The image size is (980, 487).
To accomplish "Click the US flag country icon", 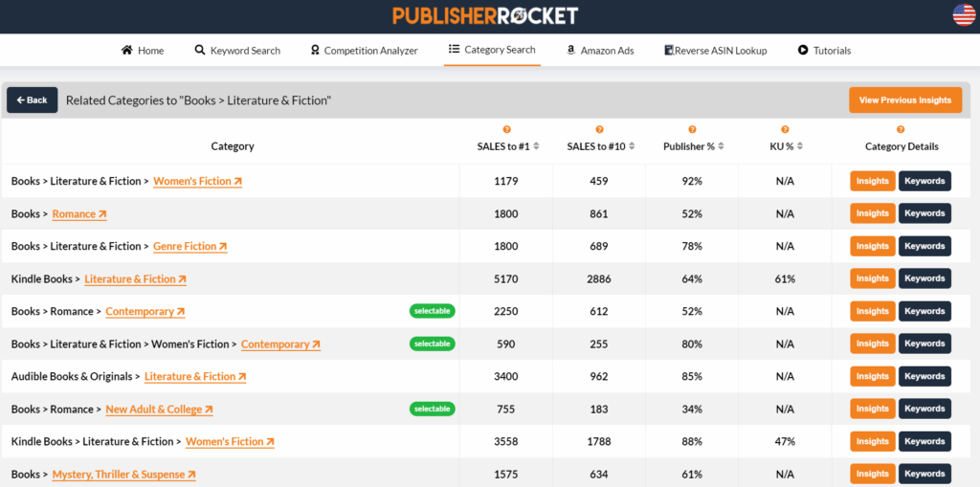I will [x=964, y=15].
